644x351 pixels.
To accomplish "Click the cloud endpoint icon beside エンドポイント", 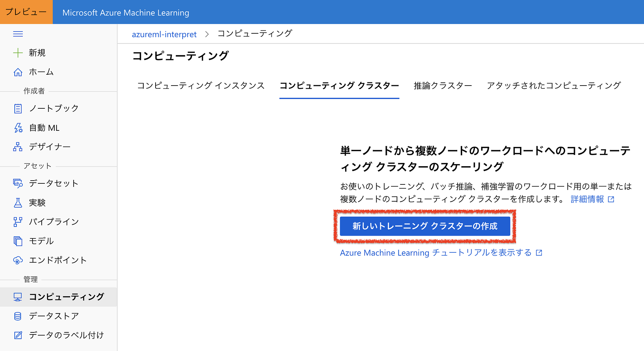I will click(18, 260).
